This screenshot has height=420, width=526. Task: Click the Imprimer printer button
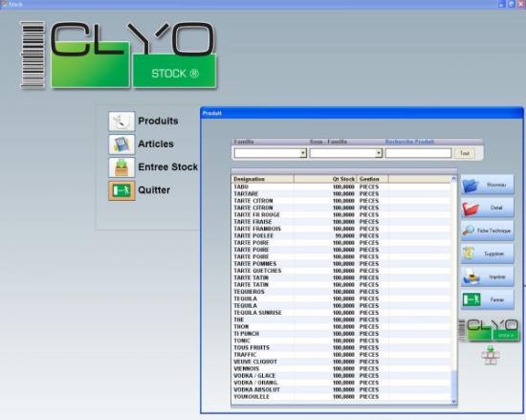click(487, 276)
